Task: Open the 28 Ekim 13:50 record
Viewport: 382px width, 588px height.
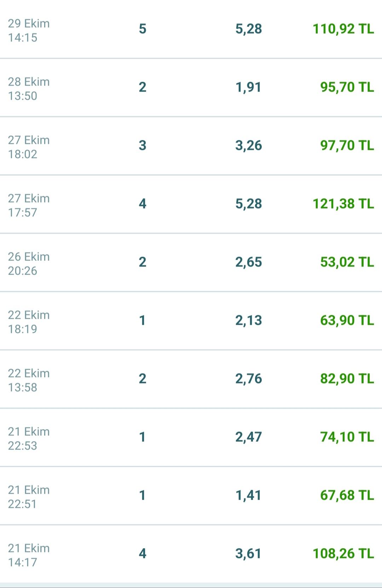Action: pos(29,89)
